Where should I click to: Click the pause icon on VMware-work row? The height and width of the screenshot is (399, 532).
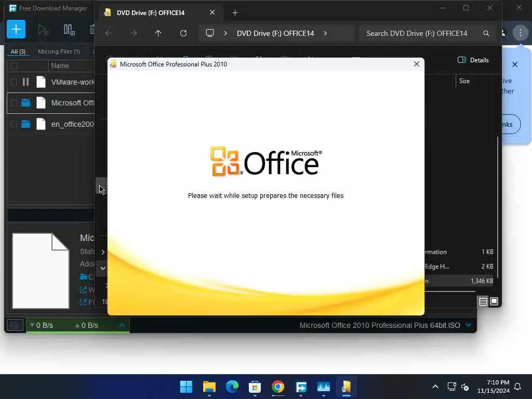pyautogui.click(x=25, y=82)
